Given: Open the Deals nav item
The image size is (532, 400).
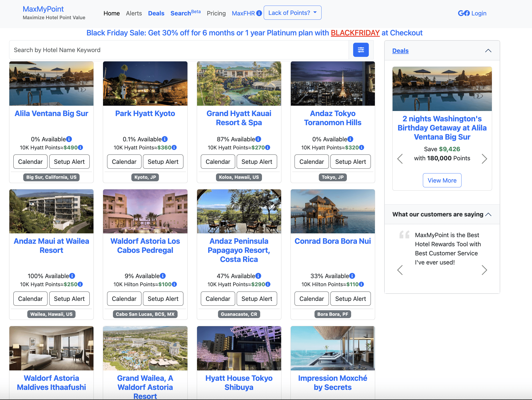Looking at the screenshot, I should click(x=156, y=13).
